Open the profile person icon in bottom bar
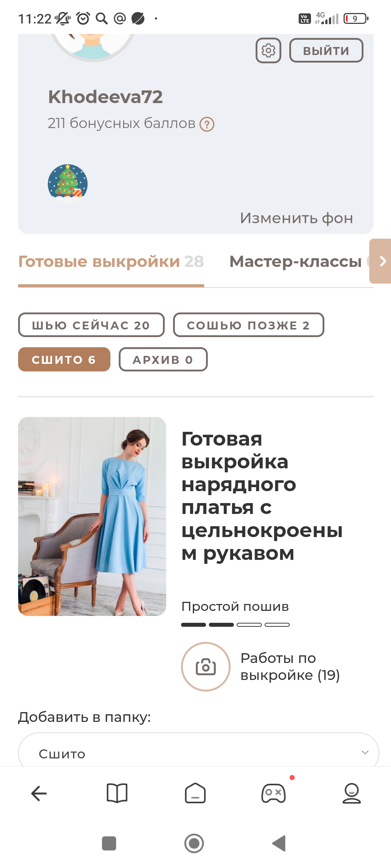This screenshot has height=868, width=391. coord(352,793)
